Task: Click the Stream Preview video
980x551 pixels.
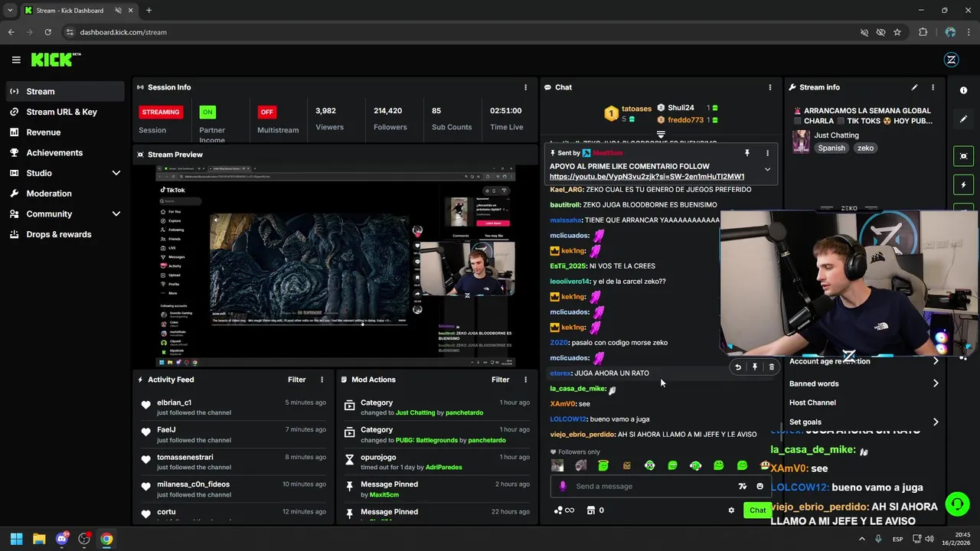Action: pos(335,267)
